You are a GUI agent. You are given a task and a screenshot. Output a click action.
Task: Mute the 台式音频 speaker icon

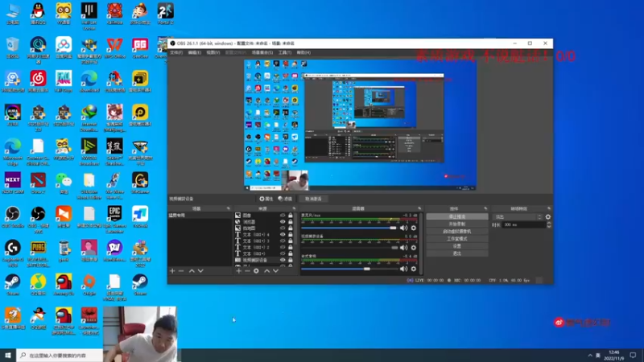click(x=404, y=269)
